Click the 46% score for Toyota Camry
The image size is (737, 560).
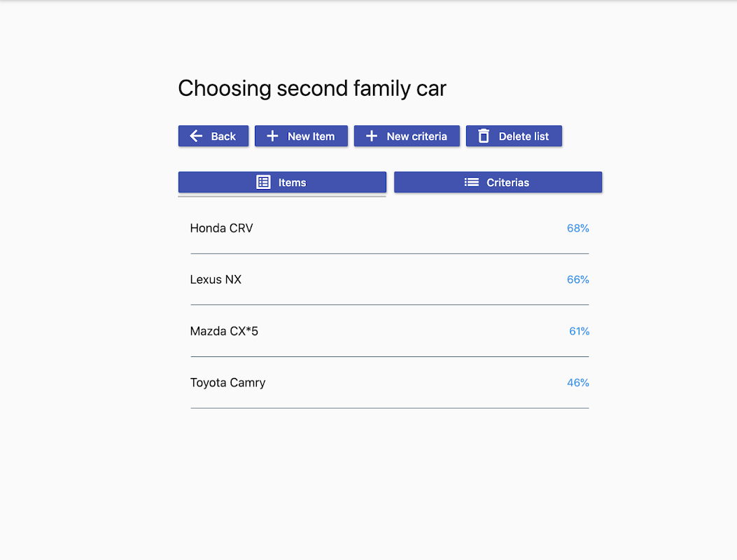(577, 383)
